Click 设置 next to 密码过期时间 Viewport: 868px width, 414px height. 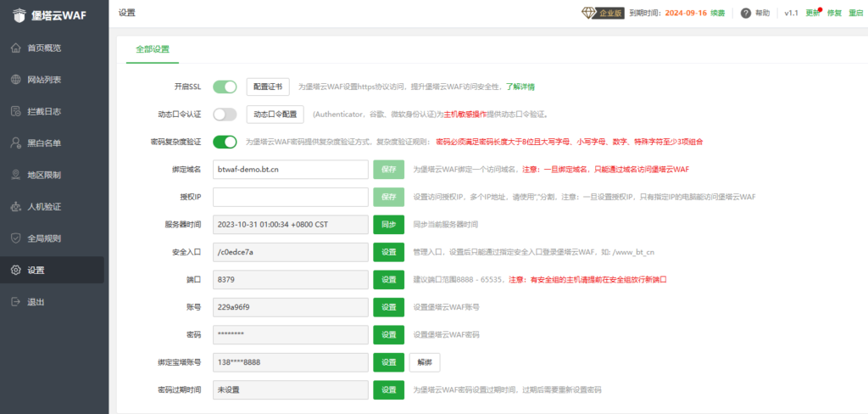388,389
